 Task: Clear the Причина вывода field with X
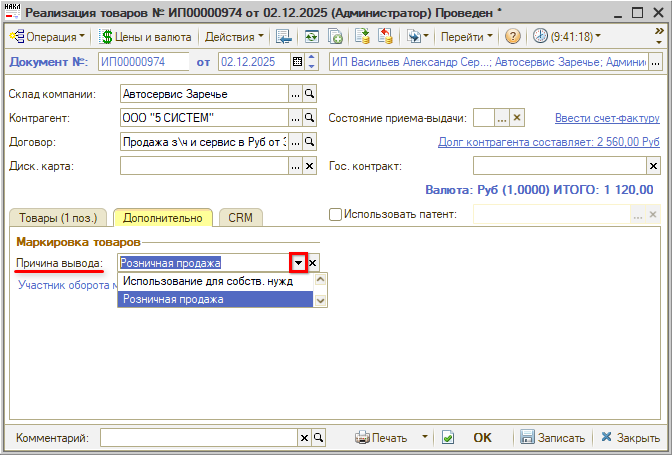313,263
